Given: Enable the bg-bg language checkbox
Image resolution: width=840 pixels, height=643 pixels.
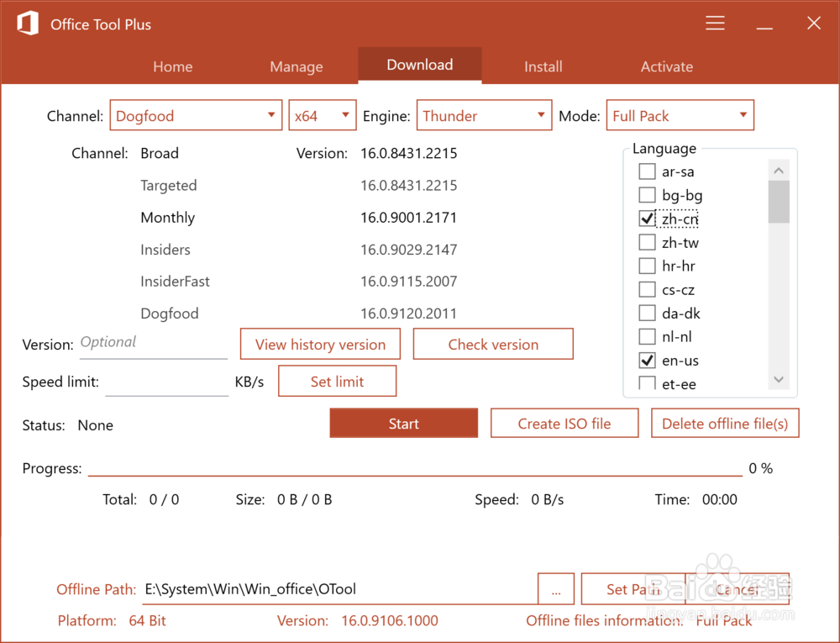Looking at the screenshot, I should (647, 195).
